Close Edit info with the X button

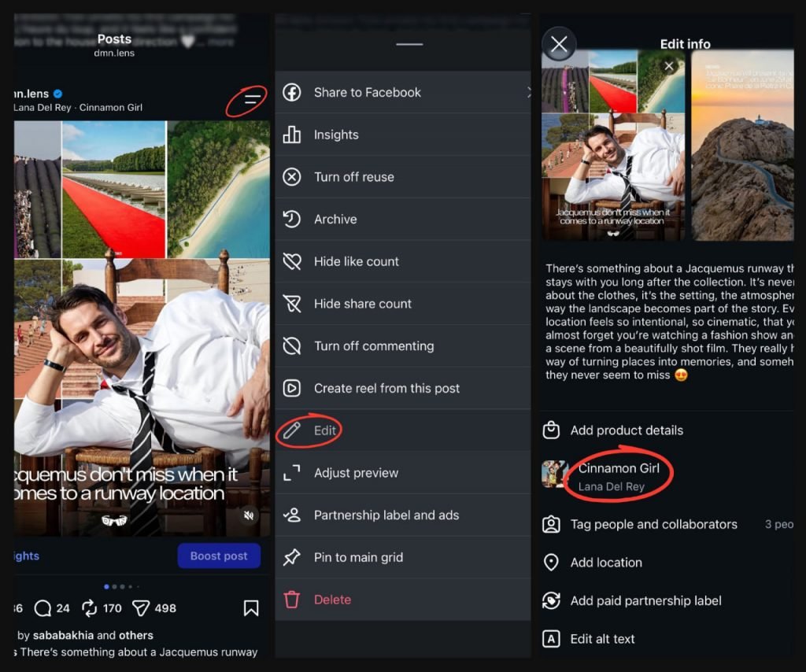559,44
